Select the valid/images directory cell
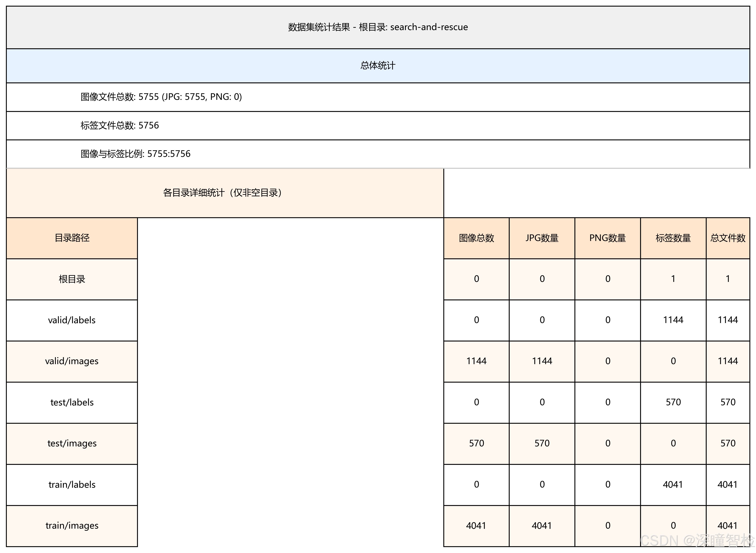This screenshot has height=553, width=756. pos(72,361)
